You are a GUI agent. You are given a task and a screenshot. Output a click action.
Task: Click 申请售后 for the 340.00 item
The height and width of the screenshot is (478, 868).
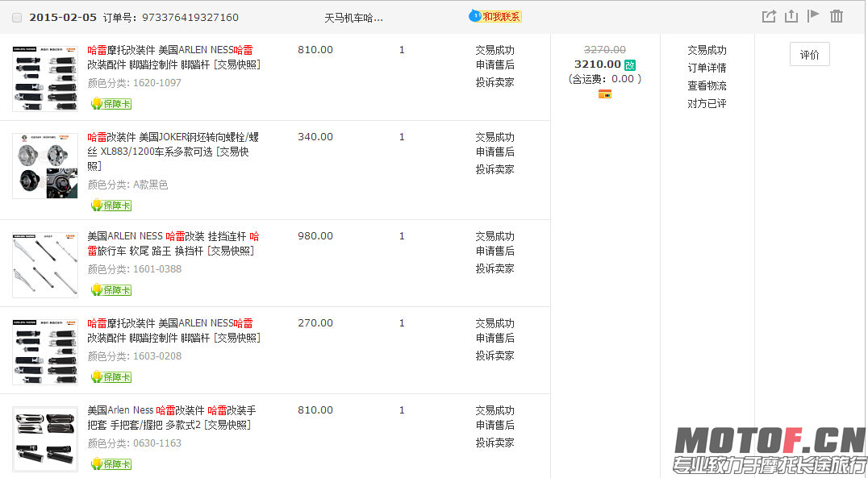[x=495, y=151]
